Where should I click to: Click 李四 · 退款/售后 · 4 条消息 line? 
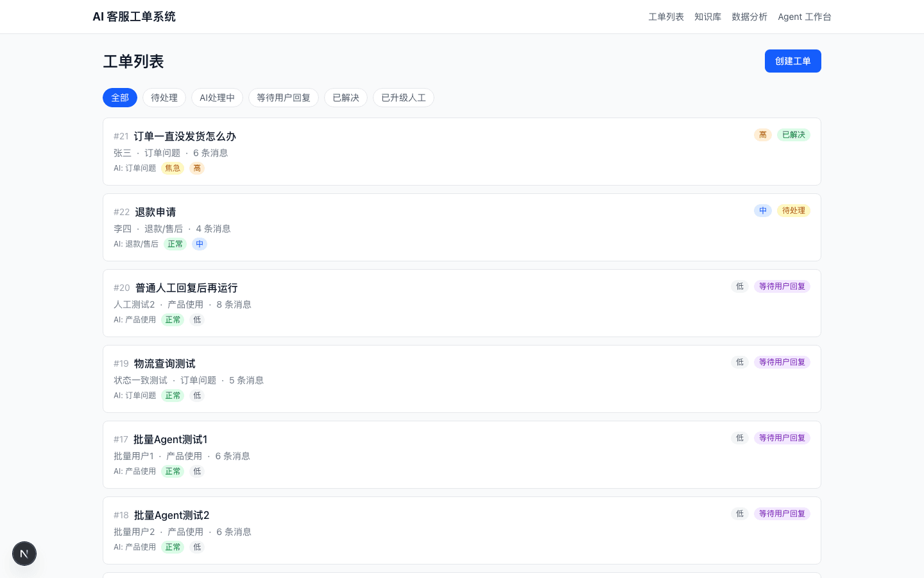tap(172, 229)
